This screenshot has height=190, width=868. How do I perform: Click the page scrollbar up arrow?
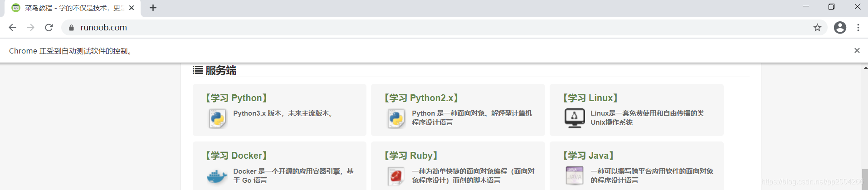pos(865,68)
